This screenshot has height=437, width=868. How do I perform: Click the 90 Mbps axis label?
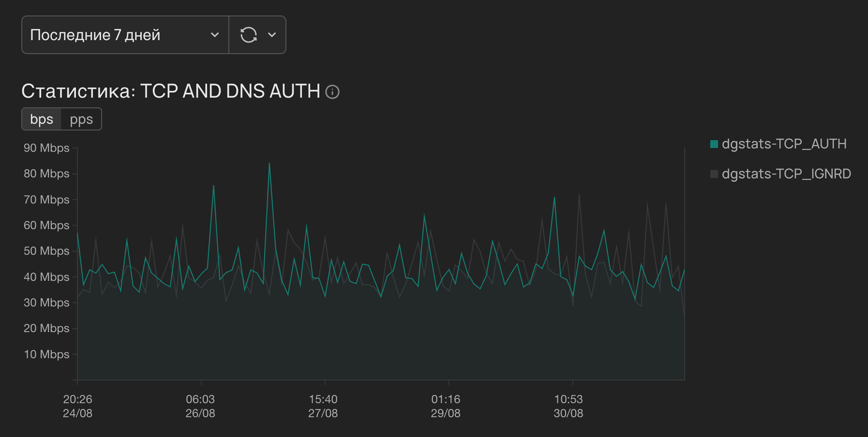46,148
